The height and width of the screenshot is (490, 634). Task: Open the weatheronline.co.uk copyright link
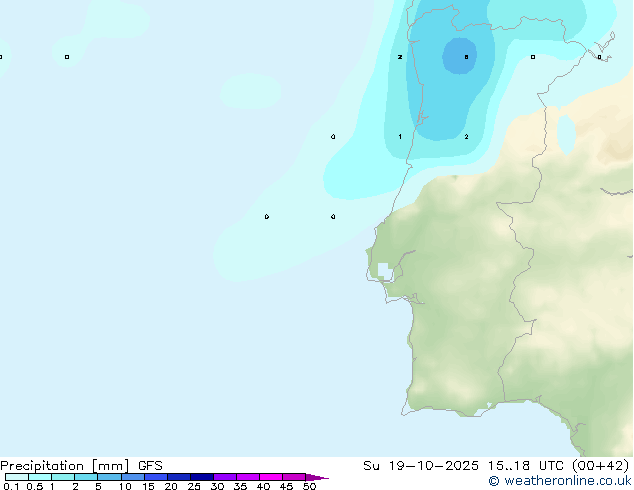(x=560, y=481)
